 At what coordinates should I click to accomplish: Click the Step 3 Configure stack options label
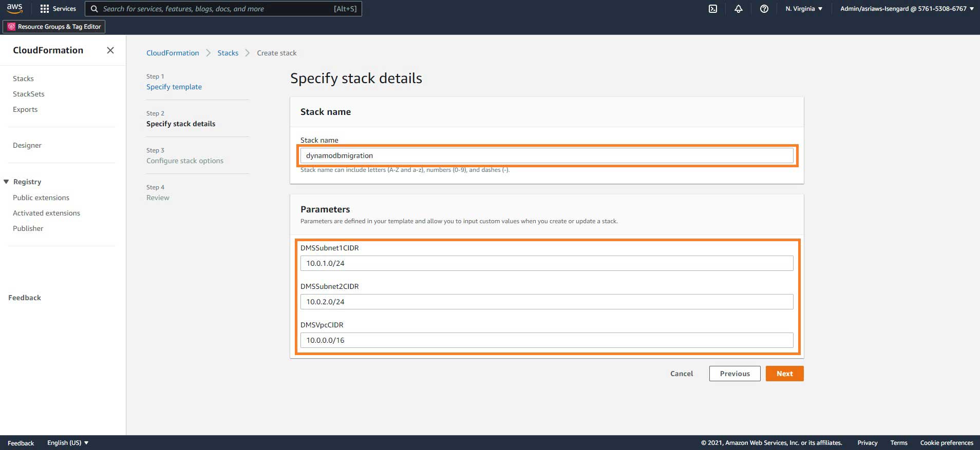[x=185, y=161]
